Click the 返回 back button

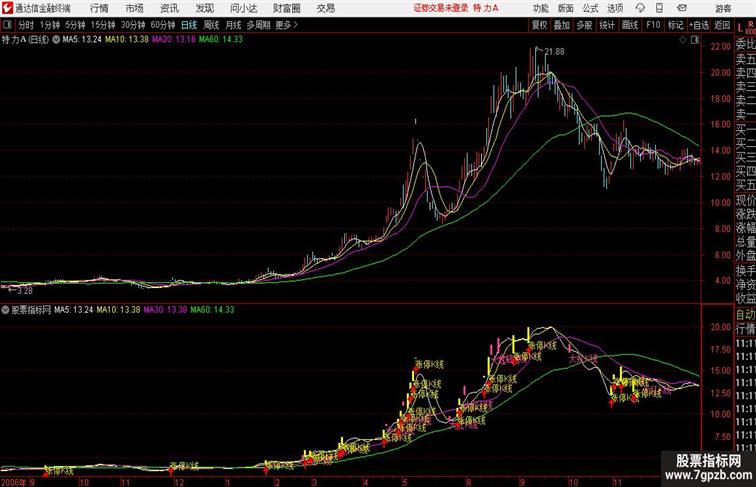click(x=722, y=25)
